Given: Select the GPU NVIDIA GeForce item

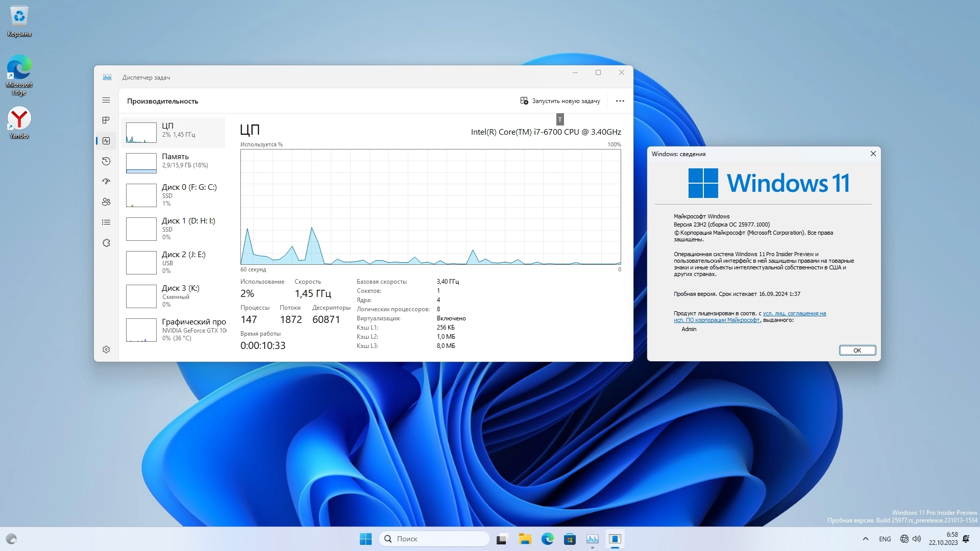Looking at the screenshot, I should (x=174, y=330).
